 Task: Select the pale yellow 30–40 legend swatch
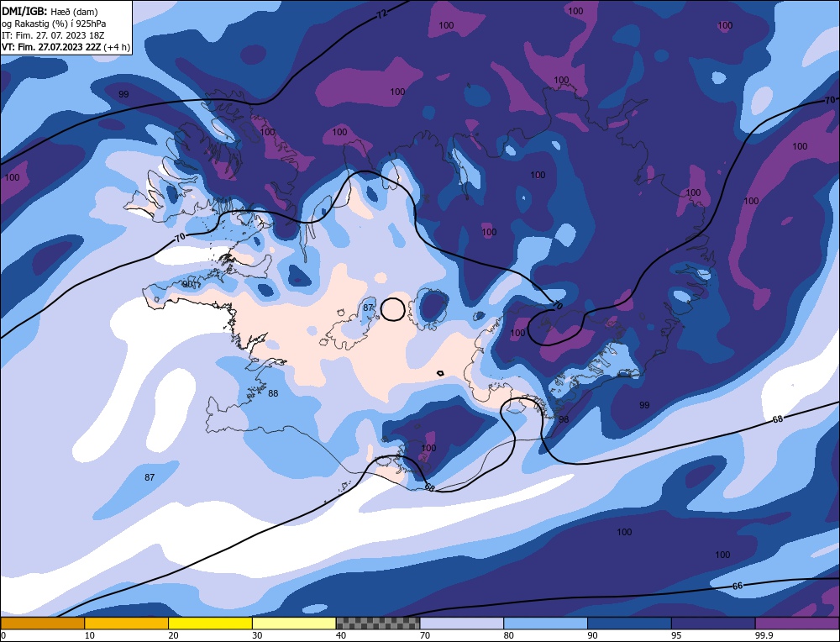(x=294, y=623)
